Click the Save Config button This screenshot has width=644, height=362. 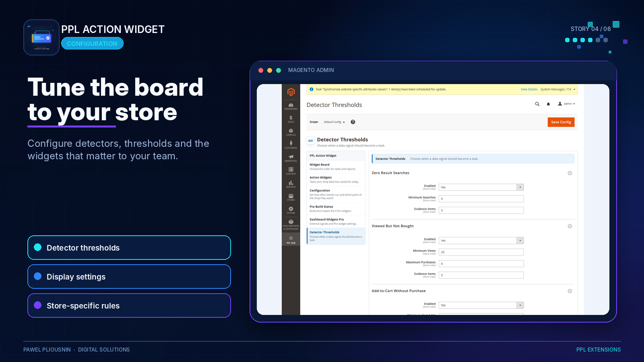[561, 122]
